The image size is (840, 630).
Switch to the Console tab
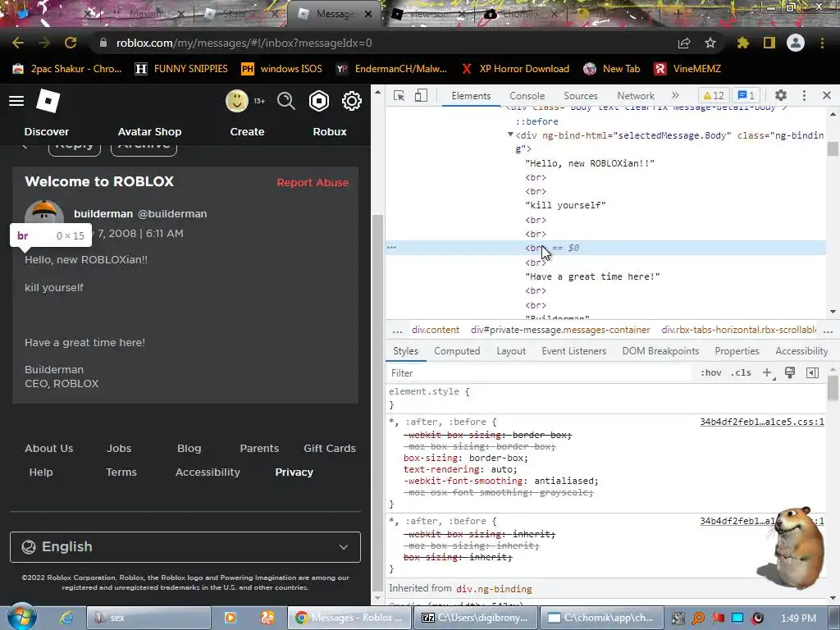(527, 95)
